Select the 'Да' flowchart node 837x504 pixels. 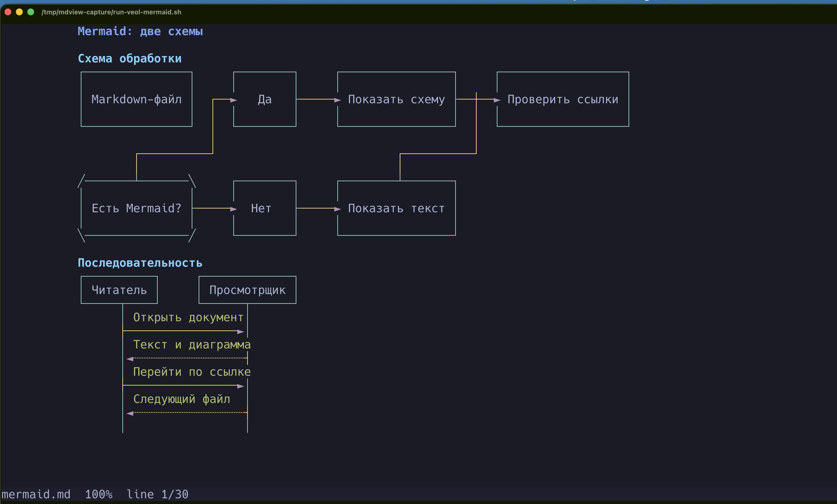click(x=265, y=99)
